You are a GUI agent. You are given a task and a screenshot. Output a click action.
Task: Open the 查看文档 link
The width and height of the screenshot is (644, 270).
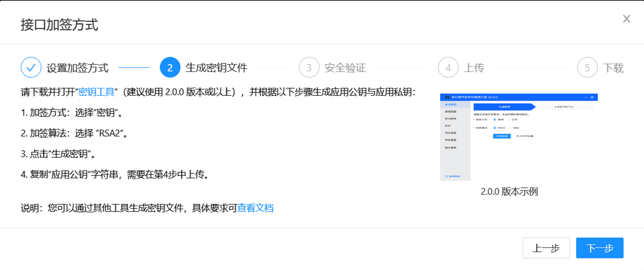pos(255,208)
